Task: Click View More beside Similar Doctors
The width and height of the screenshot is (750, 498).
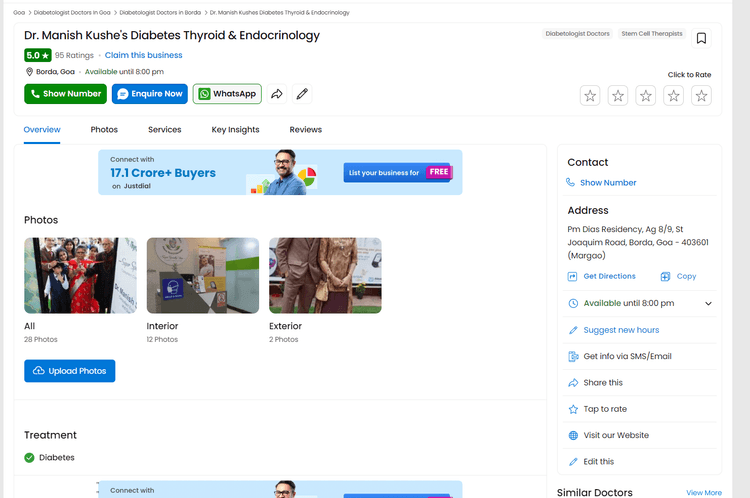Action: (704, 493)
